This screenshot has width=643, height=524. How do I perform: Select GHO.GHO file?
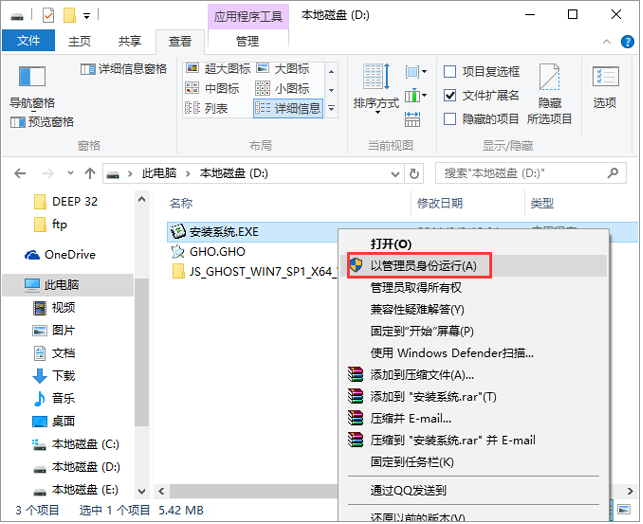pyautogui.click(x=217, y=252)
